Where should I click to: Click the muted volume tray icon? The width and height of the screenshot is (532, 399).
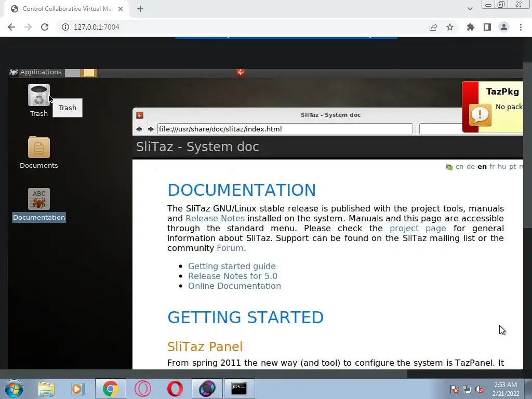click(x=480, y=389)
